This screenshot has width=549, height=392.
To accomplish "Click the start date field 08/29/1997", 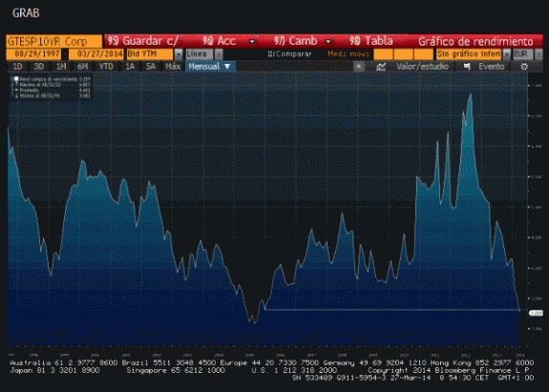I will coord(33,54).
